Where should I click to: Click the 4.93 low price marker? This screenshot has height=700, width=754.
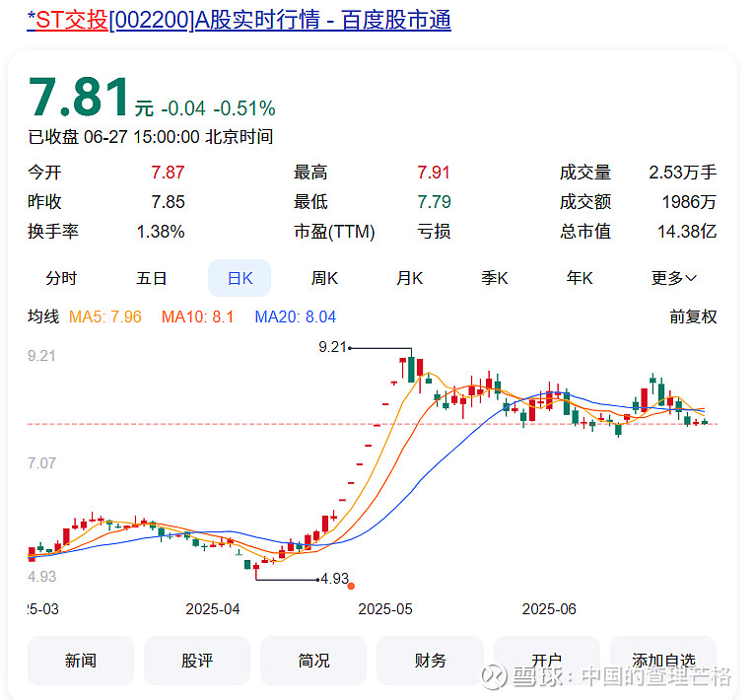[x=335, y=579]
